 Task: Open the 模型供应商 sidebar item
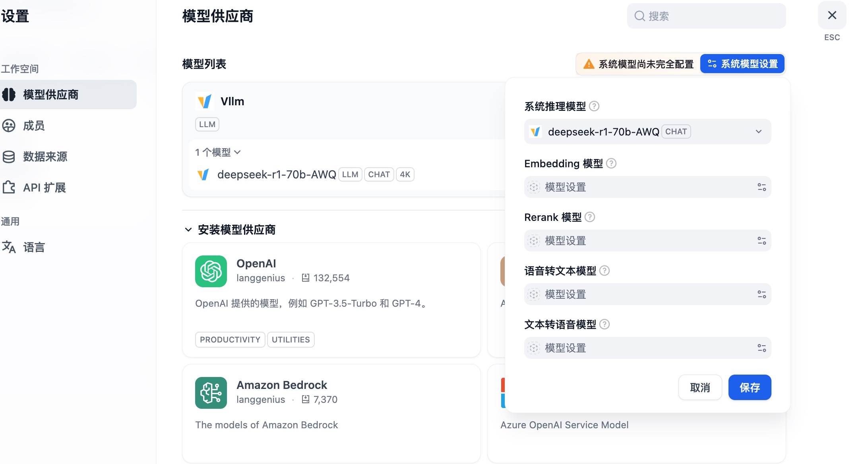[68, 95]
